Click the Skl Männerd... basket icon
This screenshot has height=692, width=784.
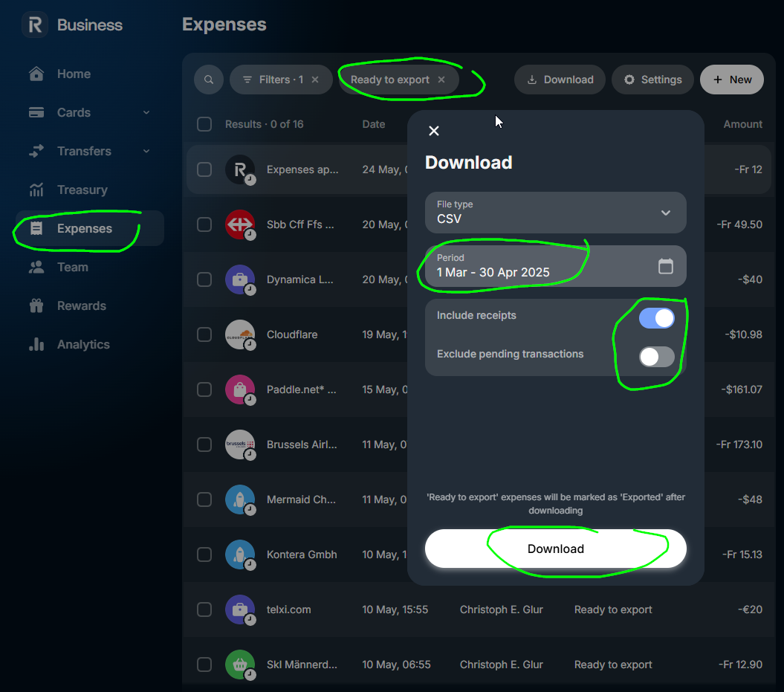coord(240,664)
